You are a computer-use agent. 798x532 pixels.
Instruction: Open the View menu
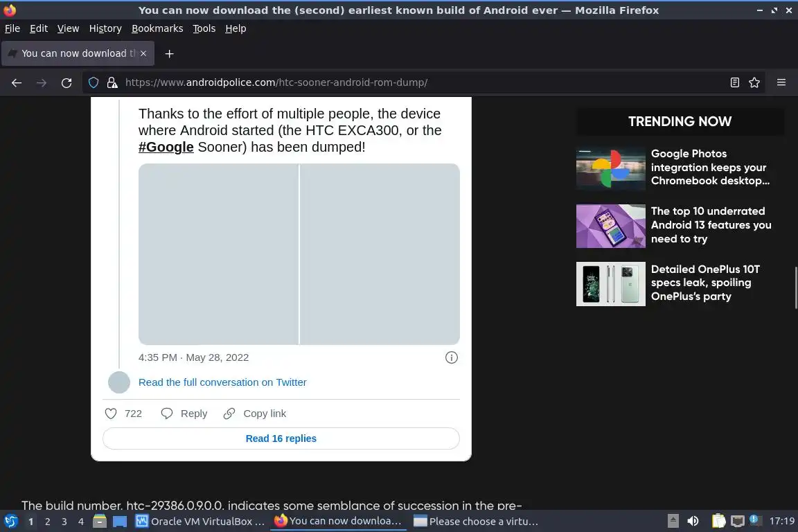click(x=68, y=28)
